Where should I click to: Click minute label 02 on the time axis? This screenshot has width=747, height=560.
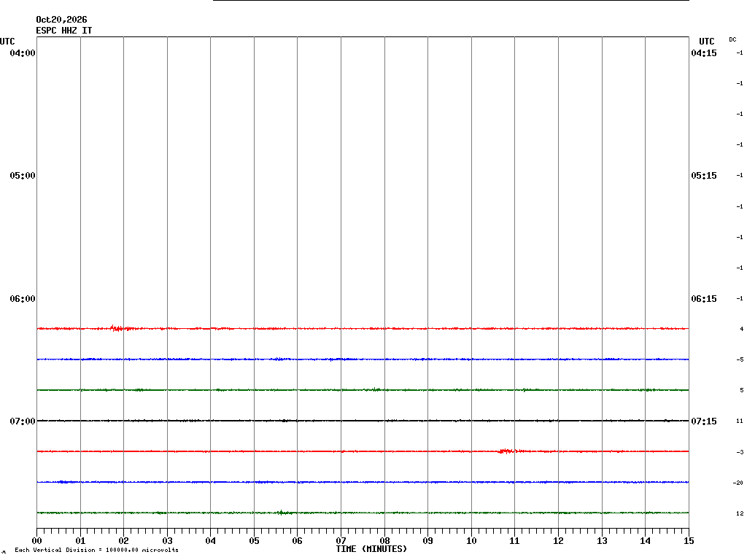[x=124, y=541]
